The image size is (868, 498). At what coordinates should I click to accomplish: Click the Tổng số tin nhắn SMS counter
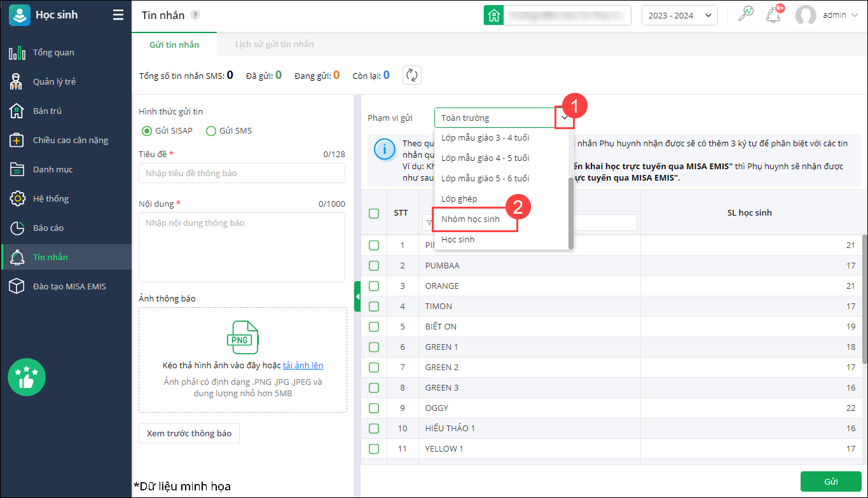186,75
